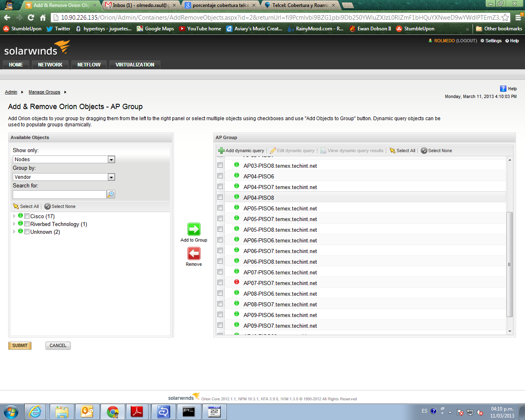Click Select All in AP Group toolbar

(402, 151)
